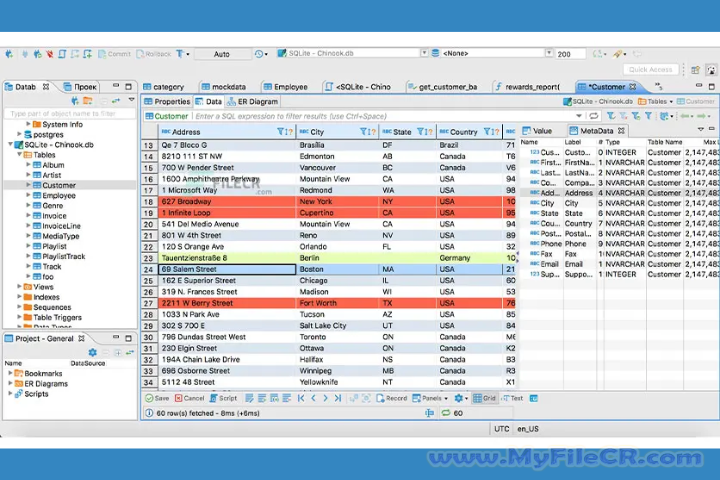Click the SQLite - Chinook.db breadcrumb link
Image resolution: width=720 pixels, height=480 pixels.
coord(598,102)
